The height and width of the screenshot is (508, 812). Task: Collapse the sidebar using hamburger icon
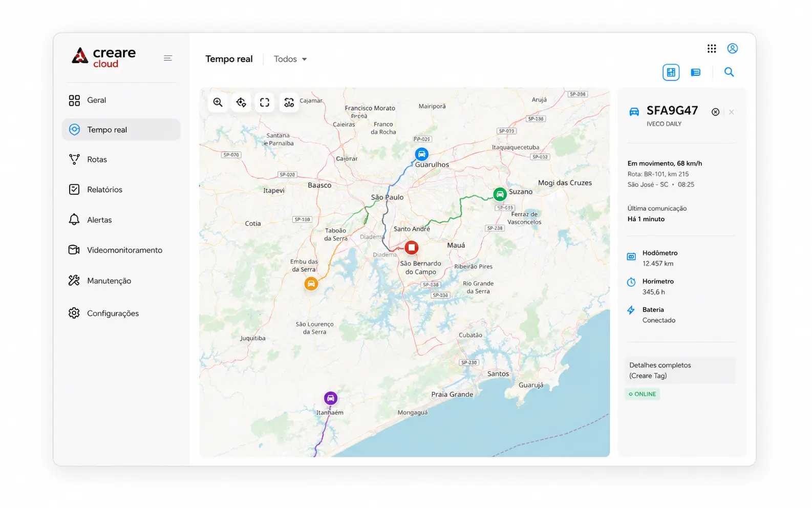167,58
